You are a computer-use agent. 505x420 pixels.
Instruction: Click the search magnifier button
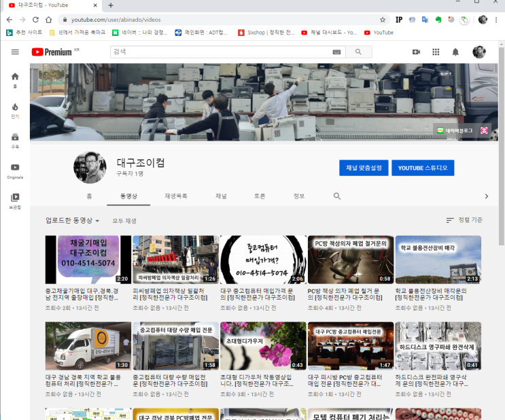coord(358,52)
